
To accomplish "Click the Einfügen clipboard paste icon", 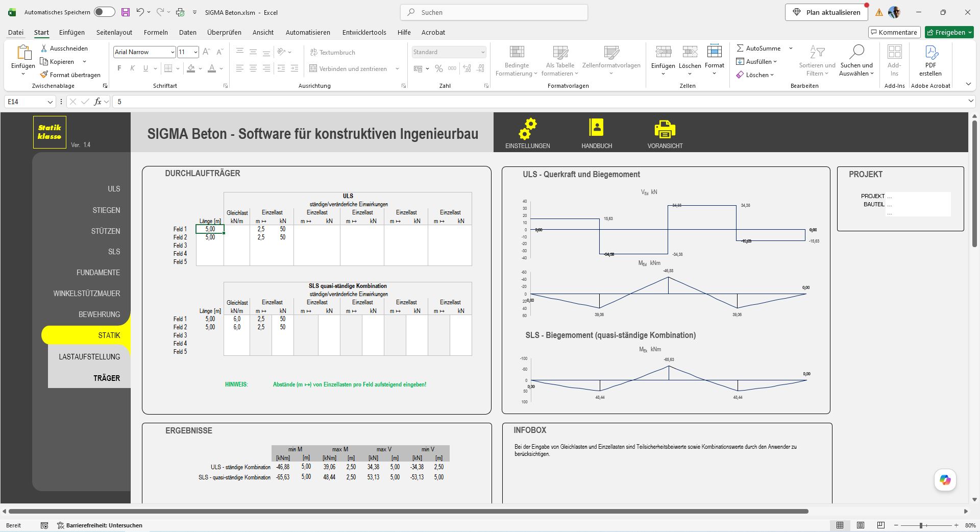I will tap(23, 53).
